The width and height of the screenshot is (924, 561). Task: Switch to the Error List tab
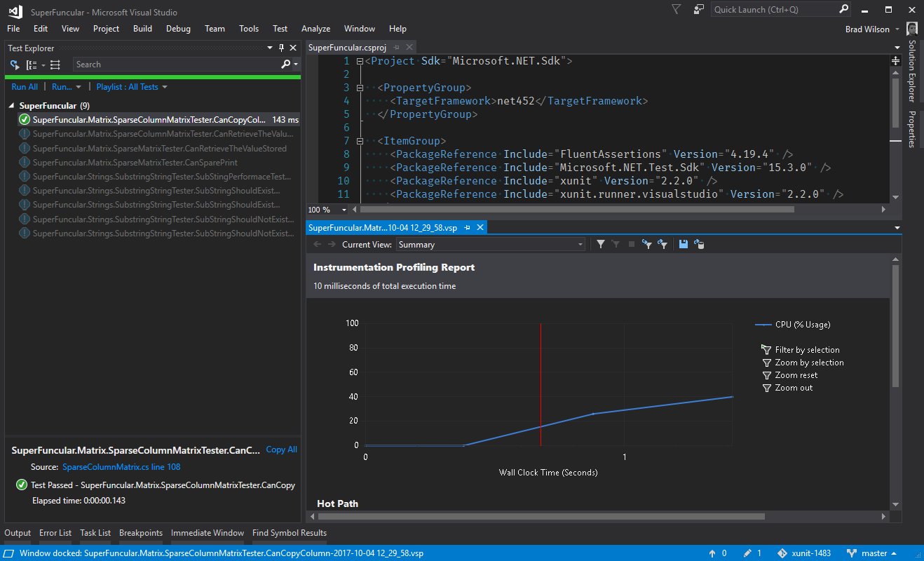click(55, 533)
